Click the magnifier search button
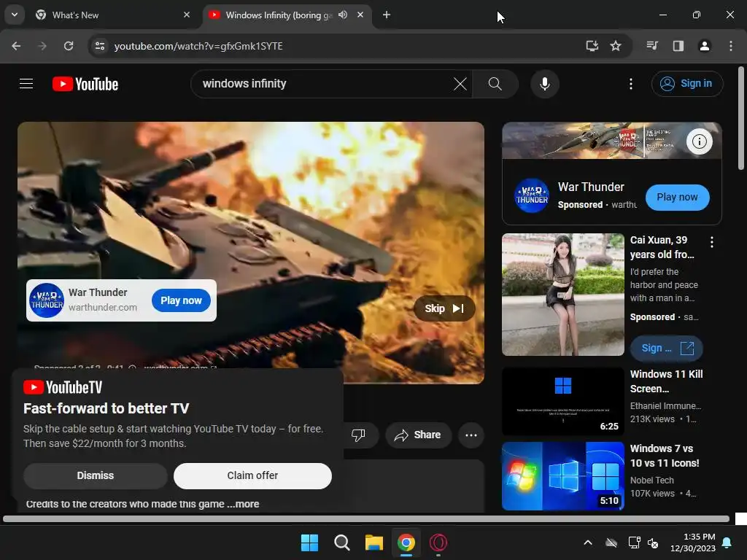The image size is (747, 560). (495, 84)
